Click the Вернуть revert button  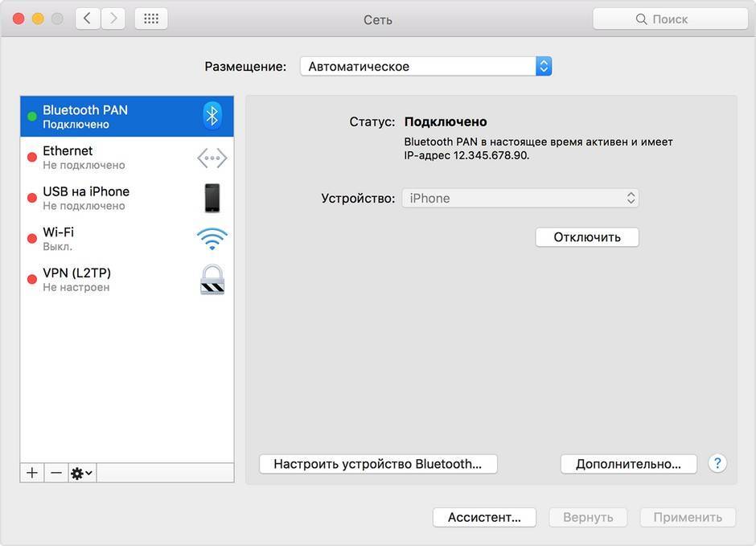coord(588,517)
